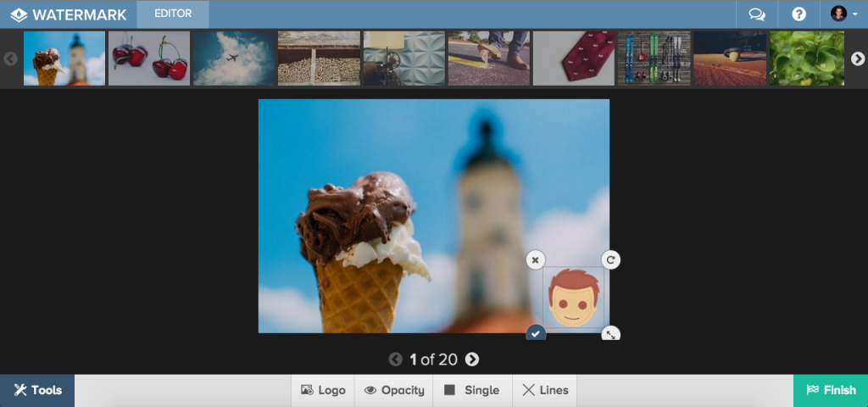The width and height of the screenshot is (868, 407).
Task: Choose the Single placement option
Action: point(473,390)
